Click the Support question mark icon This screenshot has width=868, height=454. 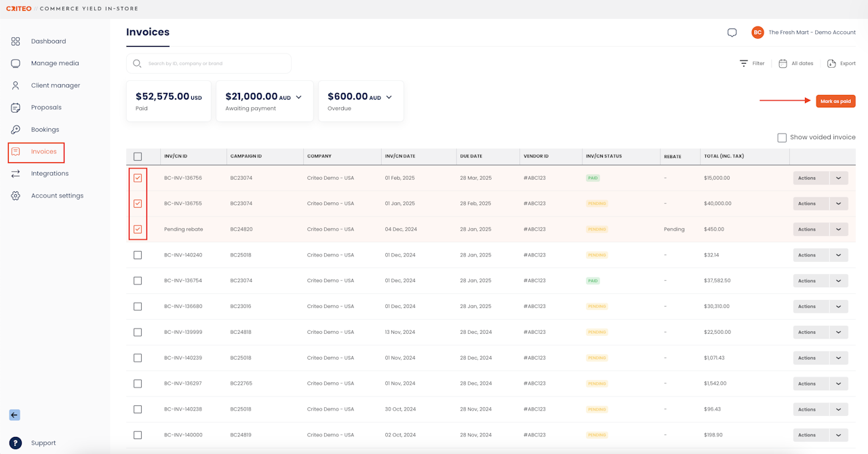[16, 443]
